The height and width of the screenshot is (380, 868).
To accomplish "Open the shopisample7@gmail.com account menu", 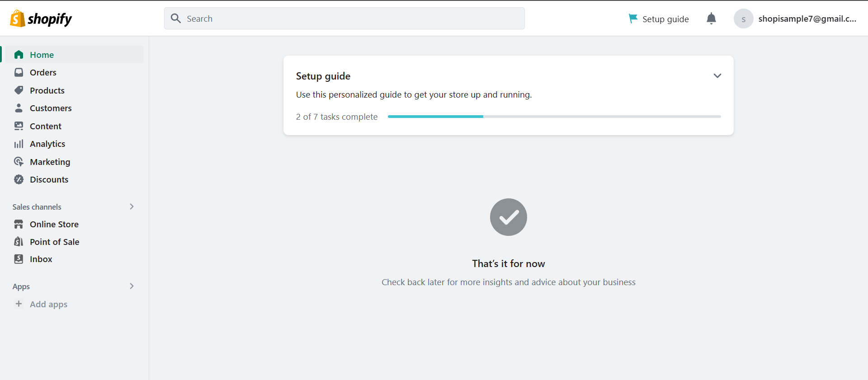I will coord(796,19).
